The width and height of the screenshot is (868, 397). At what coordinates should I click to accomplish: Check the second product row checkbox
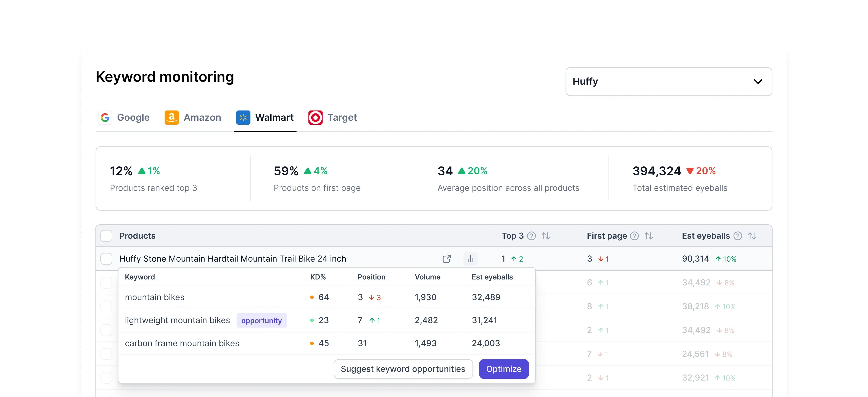106,283
